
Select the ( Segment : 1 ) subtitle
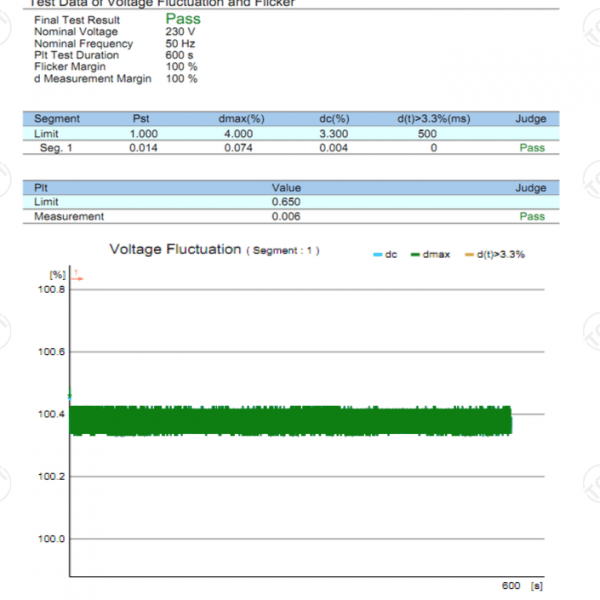click(283, 251)
